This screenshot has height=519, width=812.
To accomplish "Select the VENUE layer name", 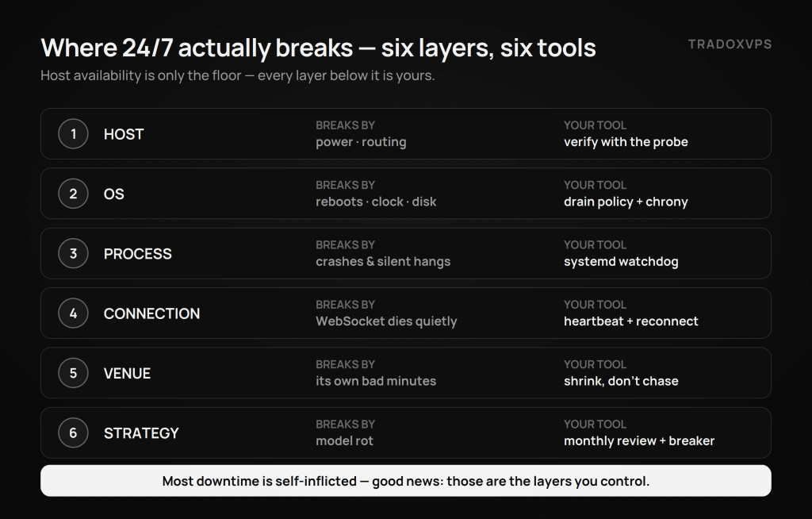I will click(x=128, y=373).
